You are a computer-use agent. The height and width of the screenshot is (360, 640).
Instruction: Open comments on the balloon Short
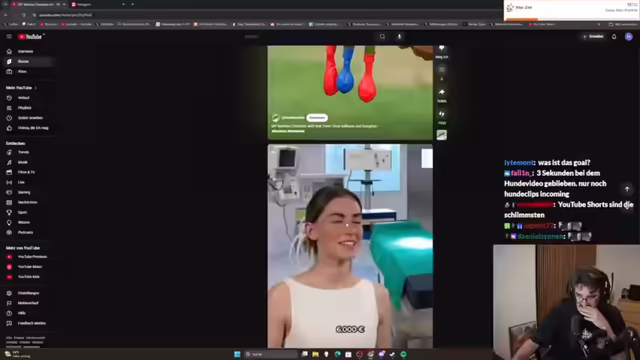pyautogui.click(x=442, y=70)
